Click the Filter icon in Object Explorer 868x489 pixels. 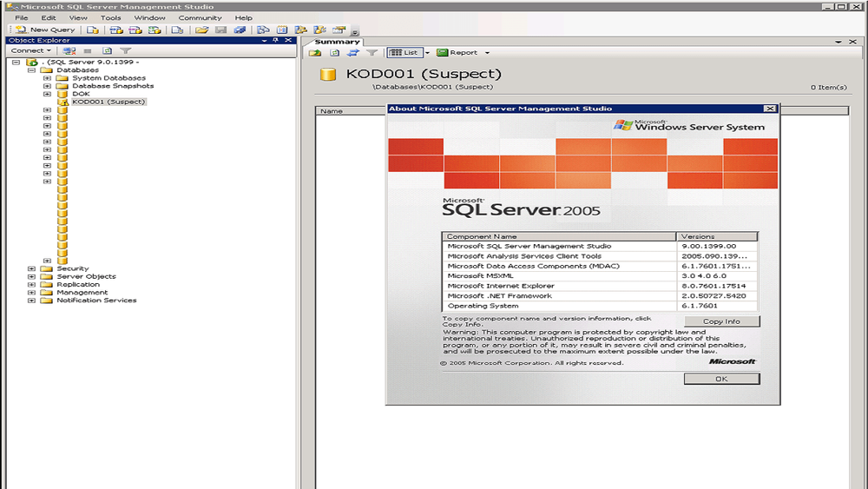pyautogui.click(x=126, y=51)
